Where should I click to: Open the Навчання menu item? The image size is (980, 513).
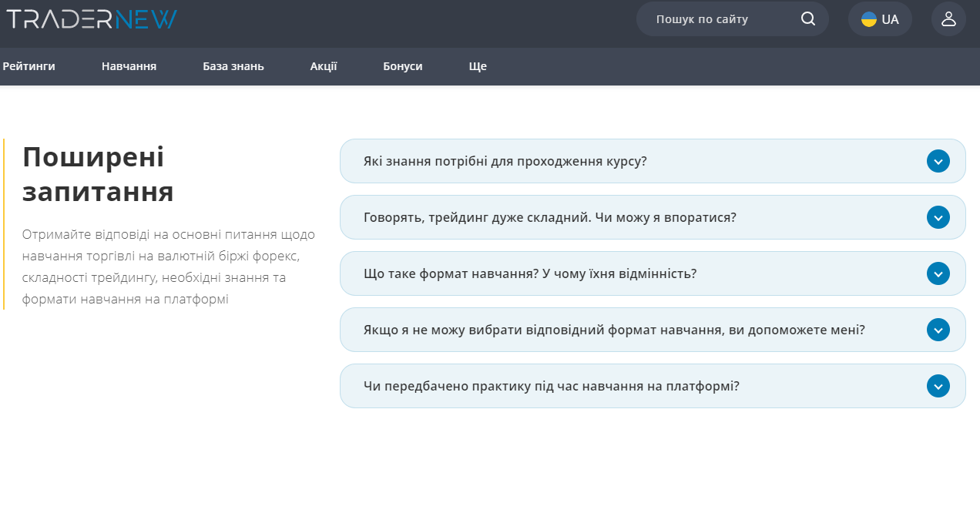129,66
